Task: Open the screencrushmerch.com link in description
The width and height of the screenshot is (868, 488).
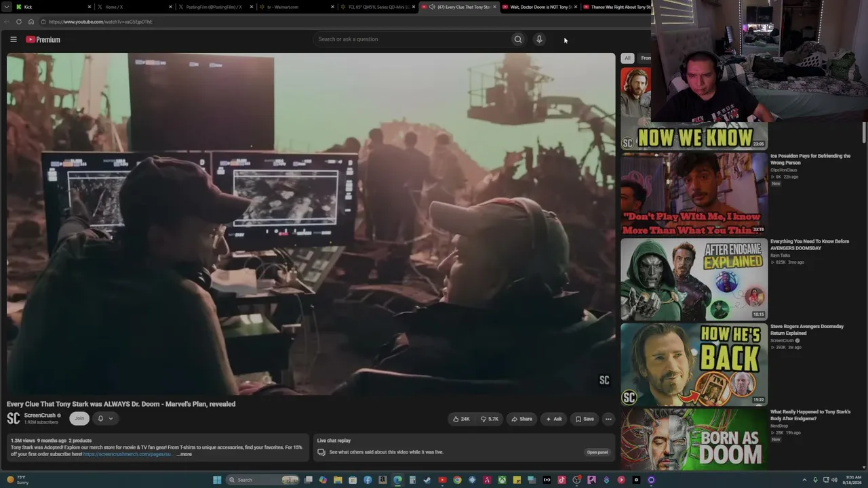Action: pyautogui.click(x=127, y=454)
